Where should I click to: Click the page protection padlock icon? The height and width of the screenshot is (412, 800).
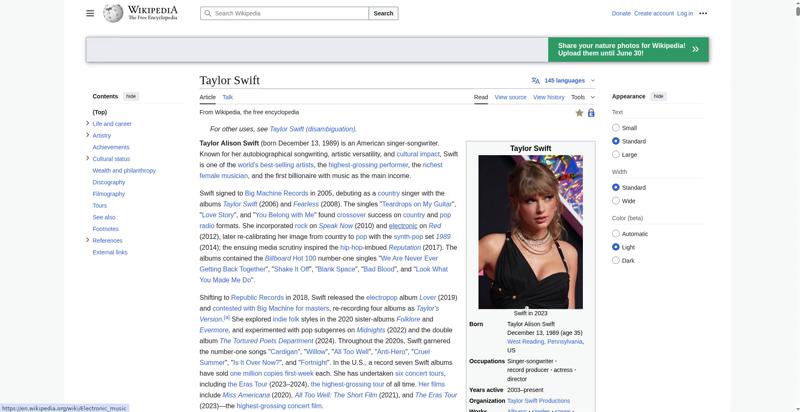pyautogui.click(x=591, y=113)
